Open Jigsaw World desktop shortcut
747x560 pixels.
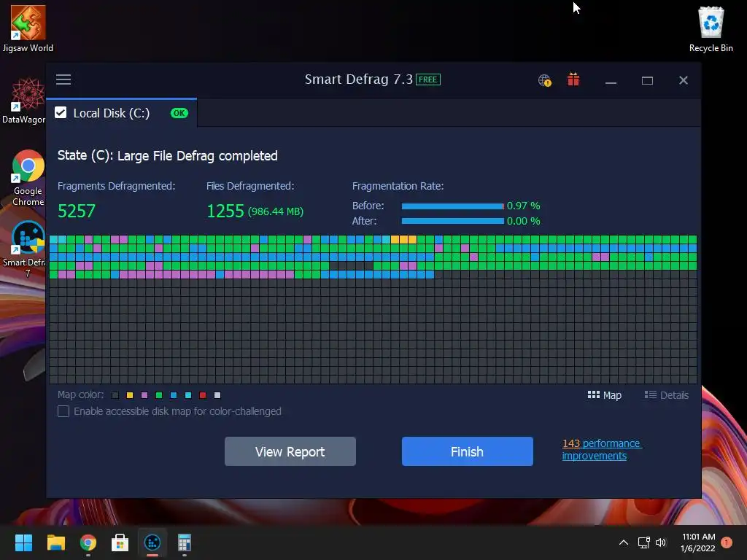[28, 28]
